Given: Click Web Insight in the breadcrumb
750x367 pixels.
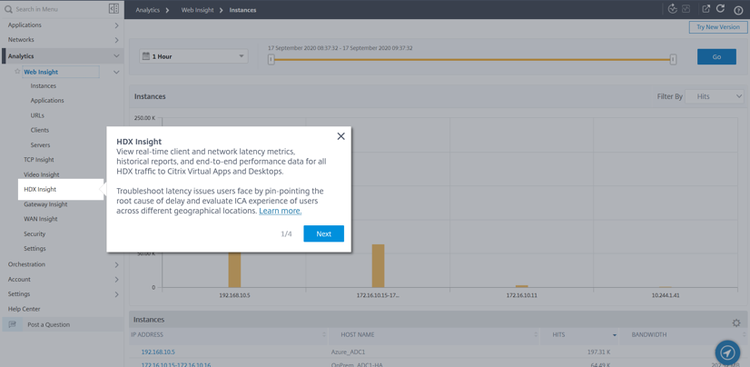Looking at the screenshot, I should (x=198, y=10).
